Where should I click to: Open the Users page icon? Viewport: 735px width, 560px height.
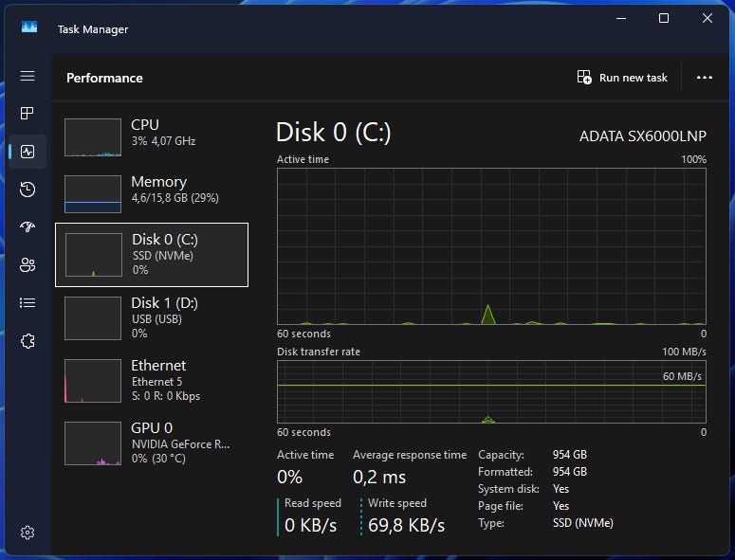28,265
